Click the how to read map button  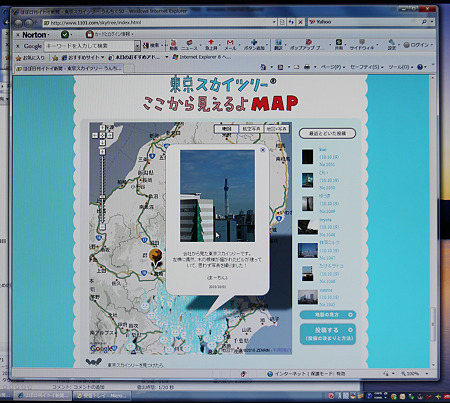point(328,315)
